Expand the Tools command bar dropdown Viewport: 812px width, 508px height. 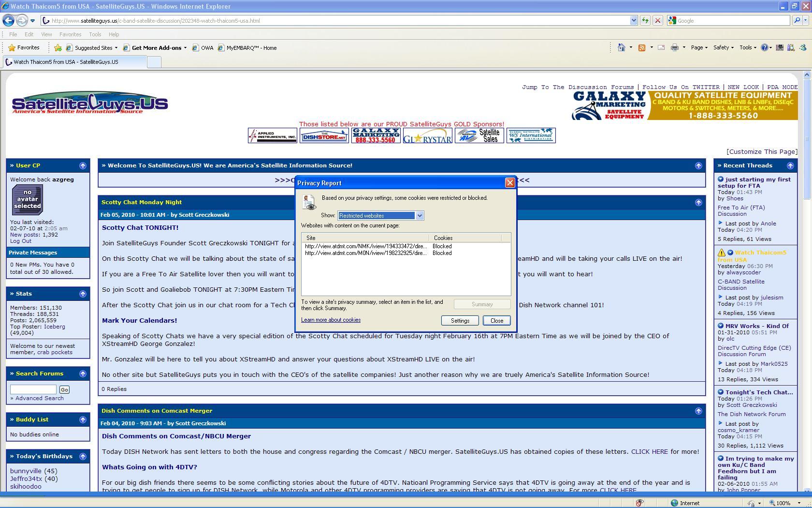pyautogui.click(x=748, y=47)
